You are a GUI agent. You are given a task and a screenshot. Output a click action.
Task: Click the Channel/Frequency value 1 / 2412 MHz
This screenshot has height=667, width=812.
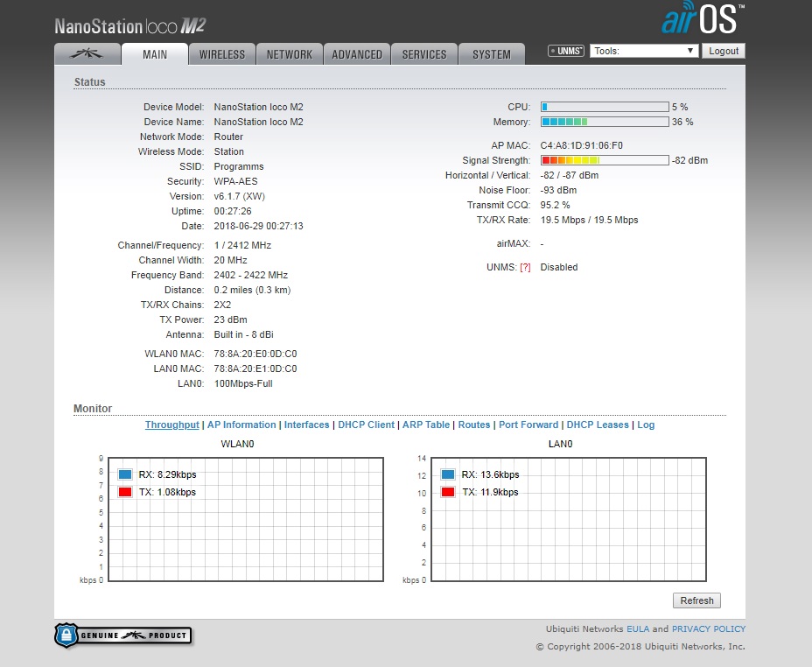[242, 245]
